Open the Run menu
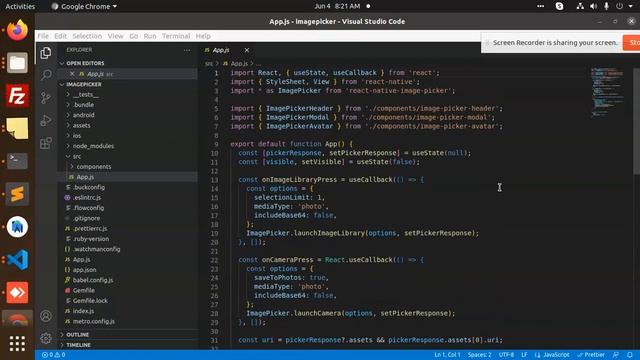 [150, 36]
